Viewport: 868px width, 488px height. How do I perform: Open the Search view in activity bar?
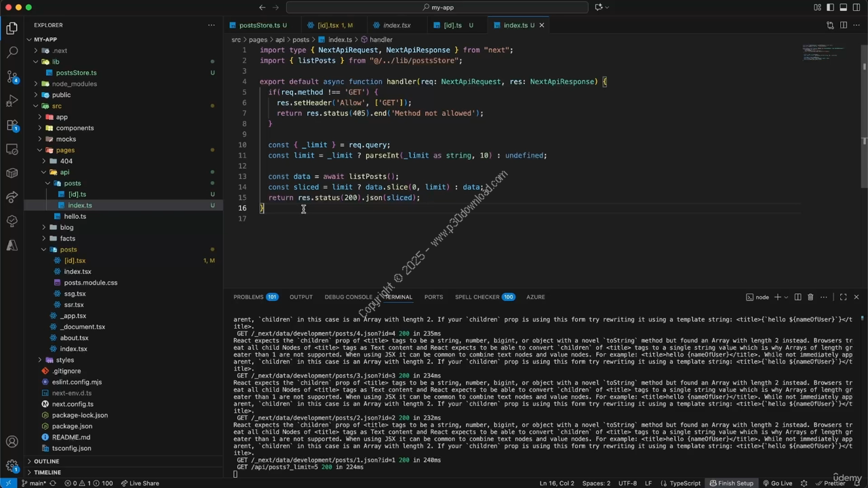(12, 52)
